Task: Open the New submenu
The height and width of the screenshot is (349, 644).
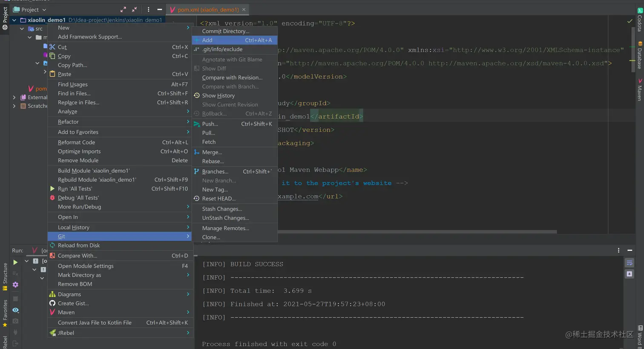Action: click(119, 28)
